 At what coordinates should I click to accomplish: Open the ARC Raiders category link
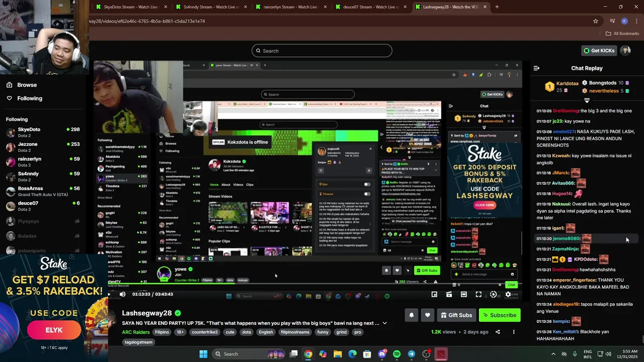[135, 332]
